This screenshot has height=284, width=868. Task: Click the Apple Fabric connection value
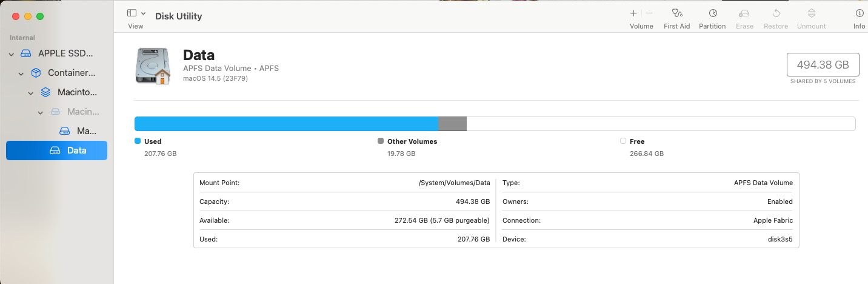(773, 220)
